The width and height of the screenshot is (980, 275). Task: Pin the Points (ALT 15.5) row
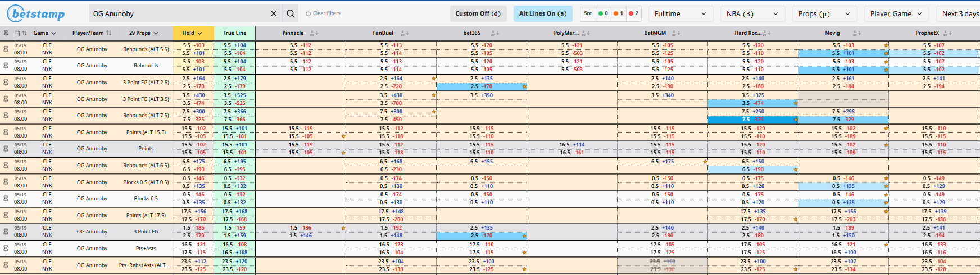pyautogui.click(x=6, y=132)
